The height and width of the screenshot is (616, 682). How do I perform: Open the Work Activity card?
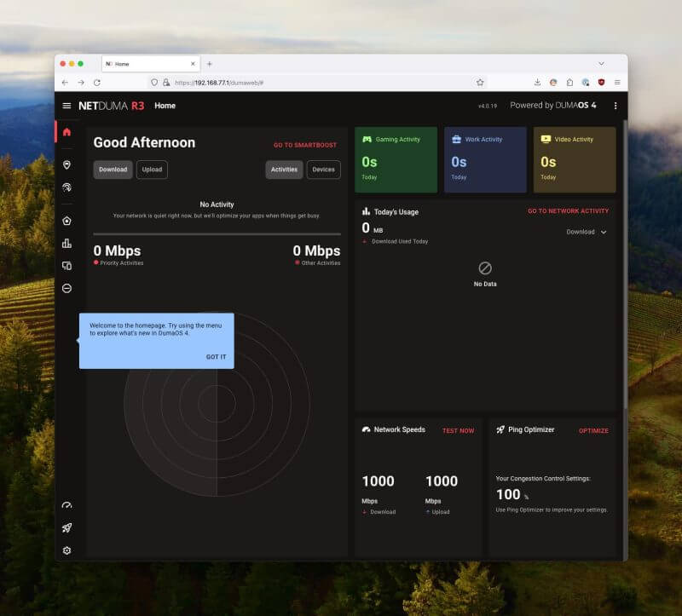[485, 159]
